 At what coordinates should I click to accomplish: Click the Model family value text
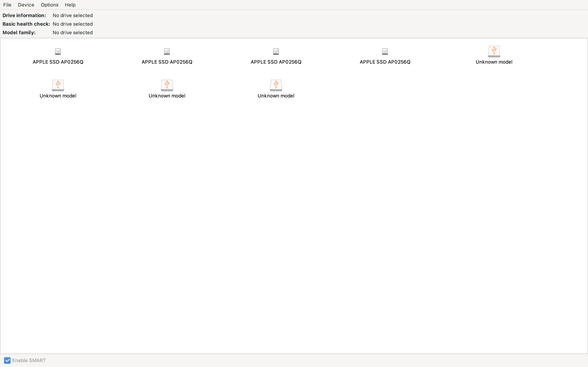[x=73, y=33]
